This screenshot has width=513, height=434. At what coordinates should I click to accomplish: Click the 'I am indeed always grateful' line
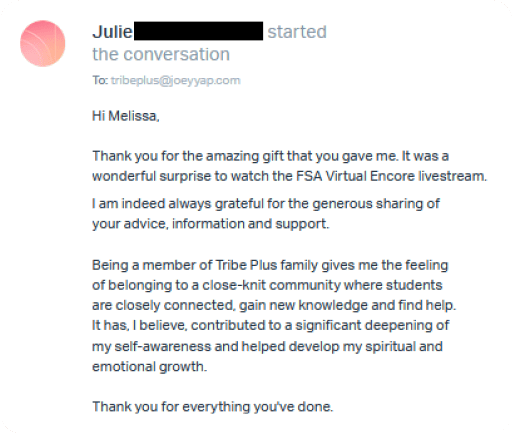pyautogui.click(x=266, y=204)
